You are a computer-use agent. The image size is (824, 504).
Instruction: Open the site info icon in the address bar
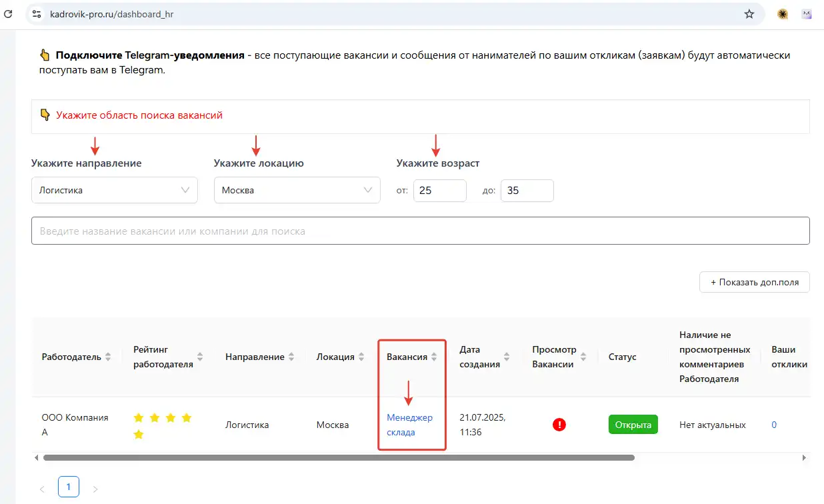tap(37, 14)
